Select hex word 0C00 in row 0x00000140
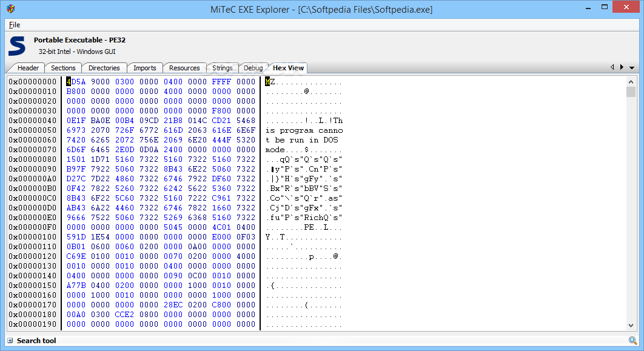This screenshot has height=351, width=644. pos(197,276)
